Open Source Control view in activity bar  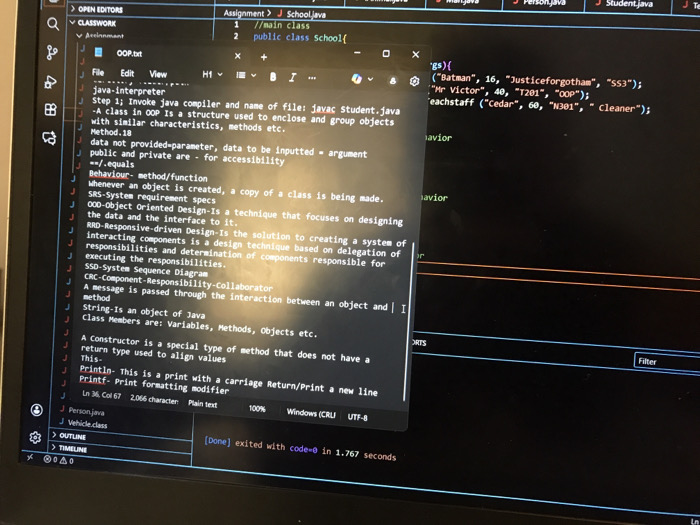(x=52, y=53)
